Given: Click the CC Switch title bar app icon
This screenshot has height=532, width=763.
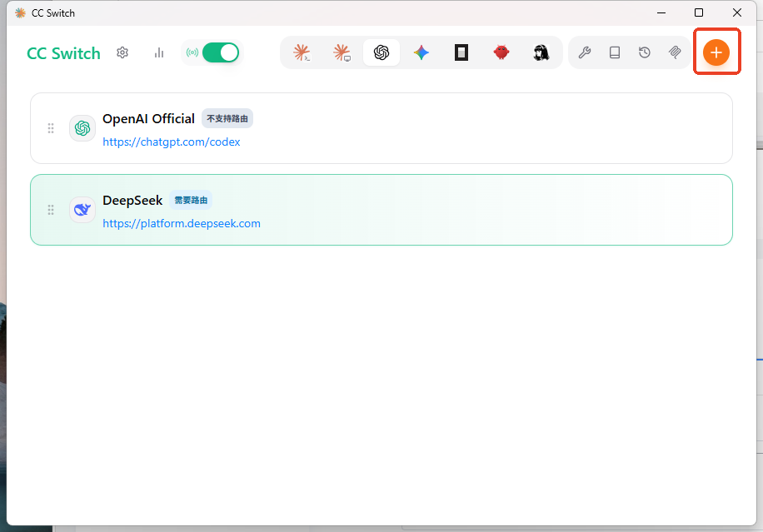Looking at the screenshot, I should pos(21,13).
